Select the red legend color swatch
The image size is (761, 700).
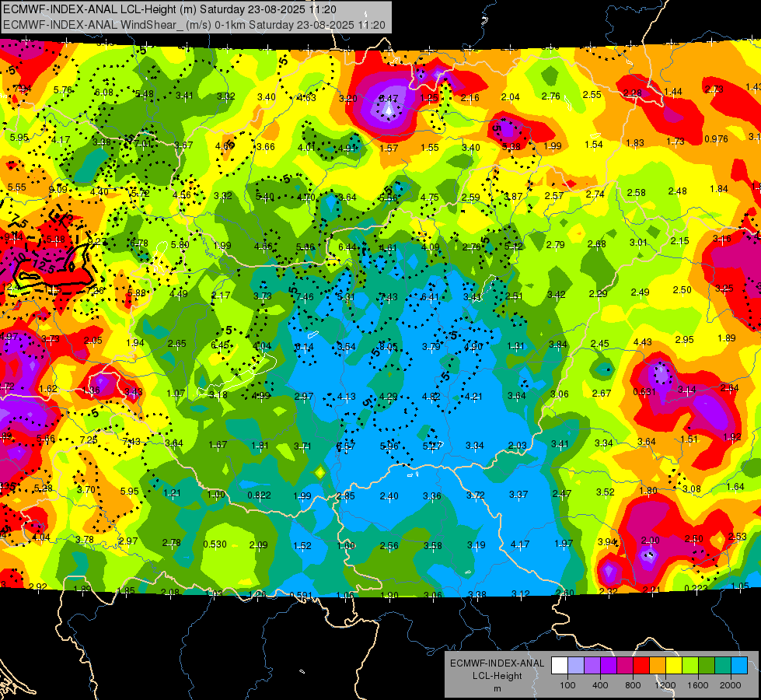pos(641,666)
